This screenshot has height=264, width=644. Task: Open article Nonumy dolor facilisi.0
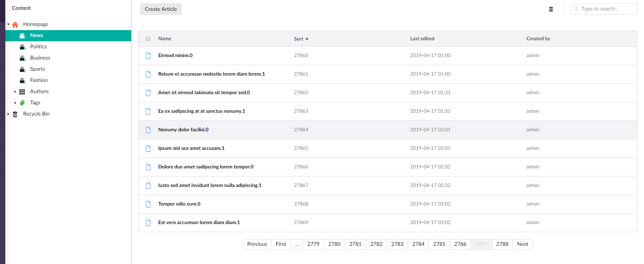pos(183,130)
